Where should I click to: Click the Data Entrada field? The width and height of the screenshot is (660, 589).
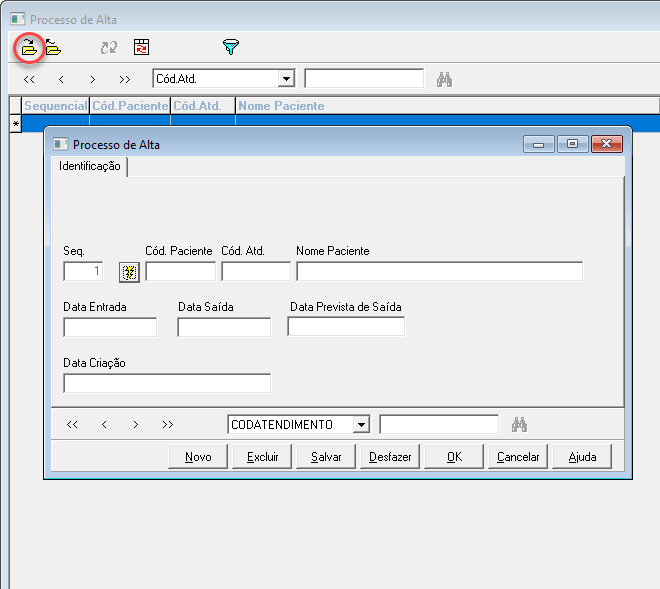(x=110, y=327)
